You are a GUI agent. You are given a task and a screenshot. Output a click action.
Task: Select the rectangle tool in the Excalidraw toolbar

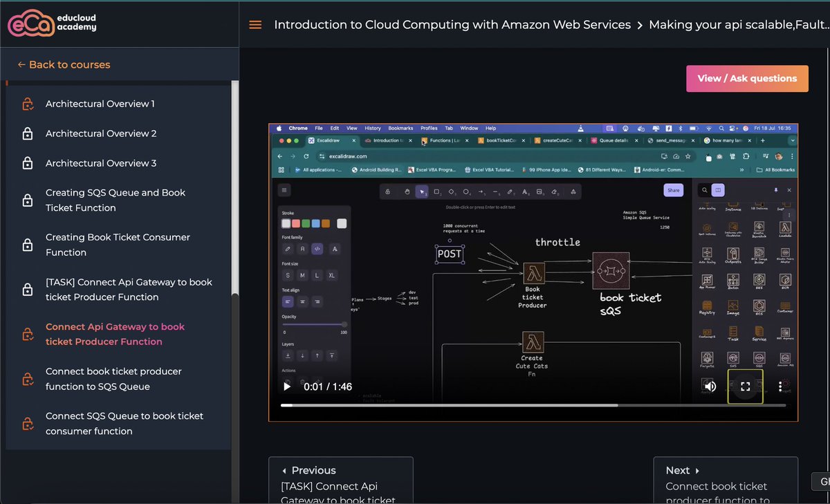click(x=437, y=192)
